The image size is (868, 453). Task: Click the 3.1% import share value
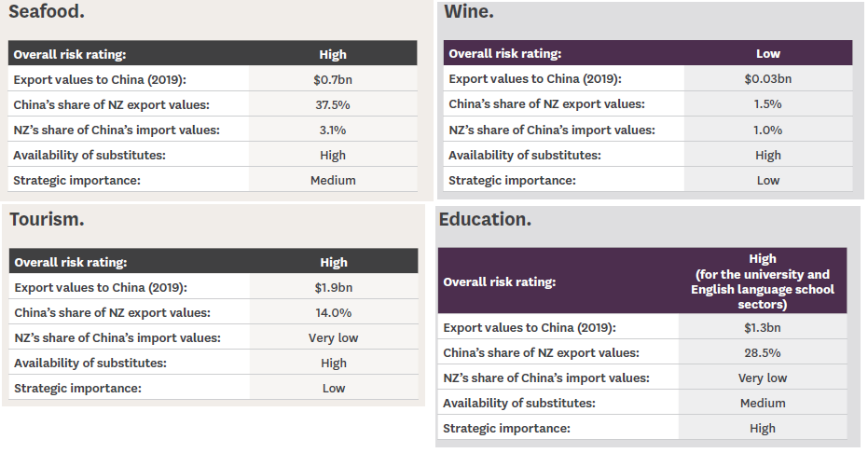point(333,130)
